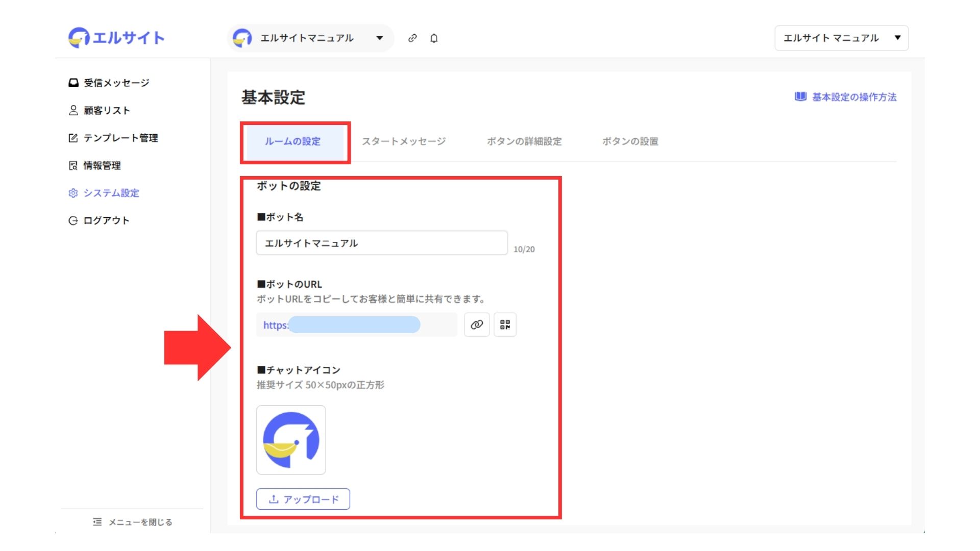
Task: Open テンプレート管理 in the sidebar
Action: pos(120,138)
